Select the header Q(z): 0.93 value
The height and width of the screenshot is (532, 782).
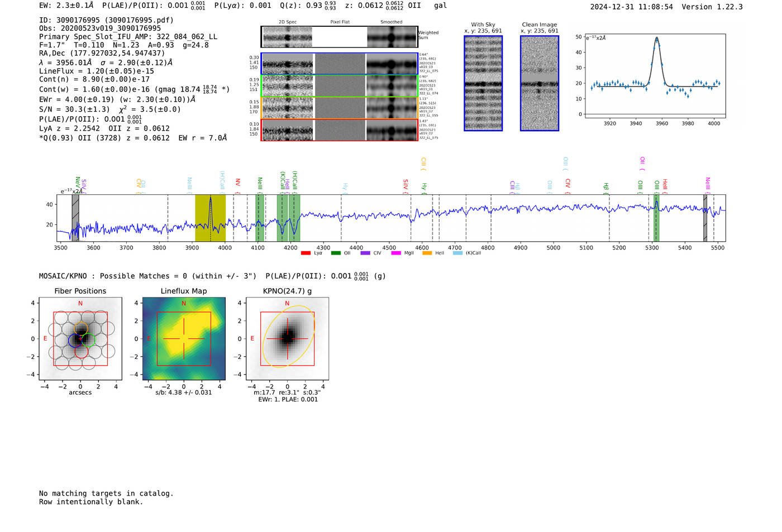coord(308,6)
